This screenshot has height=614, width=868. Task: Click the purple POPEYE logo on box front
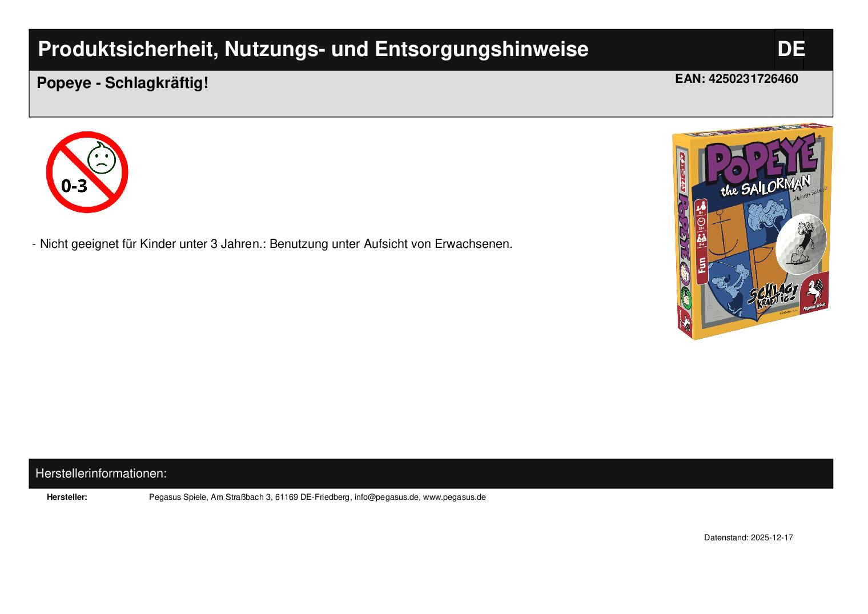click(x=761, y=161)
